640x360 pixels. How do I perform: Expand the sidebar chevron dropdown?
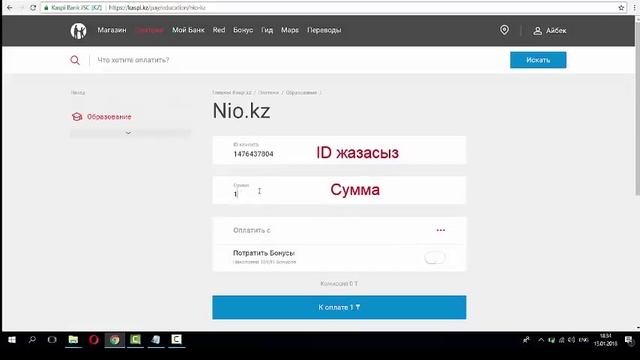point(128,133)
